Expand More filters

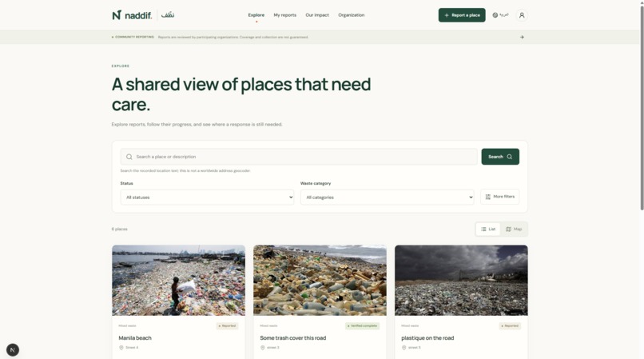coord(500,197)
